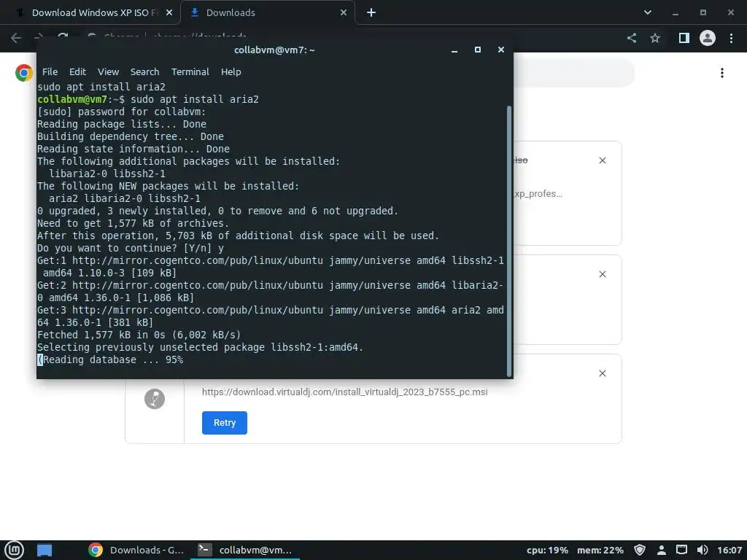Toggle Chrome side panel

pos(684,38)
